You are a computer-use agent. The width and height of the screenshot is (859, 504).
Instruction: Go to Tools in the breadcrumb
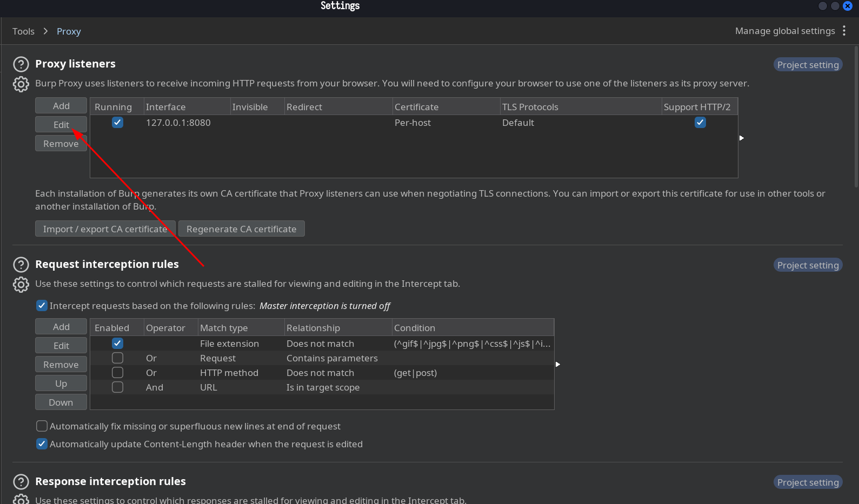[23, 31]
